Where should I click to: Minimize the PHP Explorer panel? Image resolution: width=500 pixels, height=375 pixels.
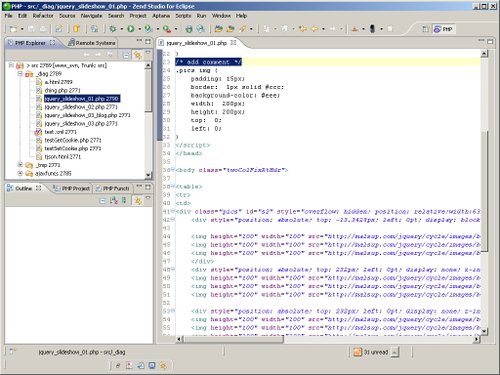click(139, 41)
